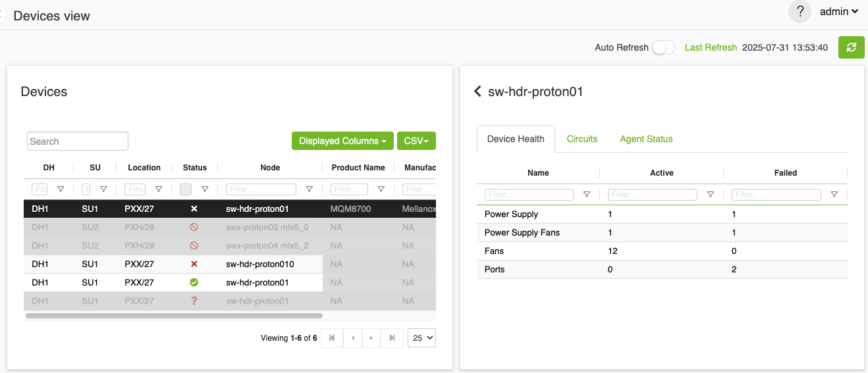The height and width of the screenshot is (373, 868).
Task: Open the Displayed Columns dropdown
Action: [x=342, y=141]
